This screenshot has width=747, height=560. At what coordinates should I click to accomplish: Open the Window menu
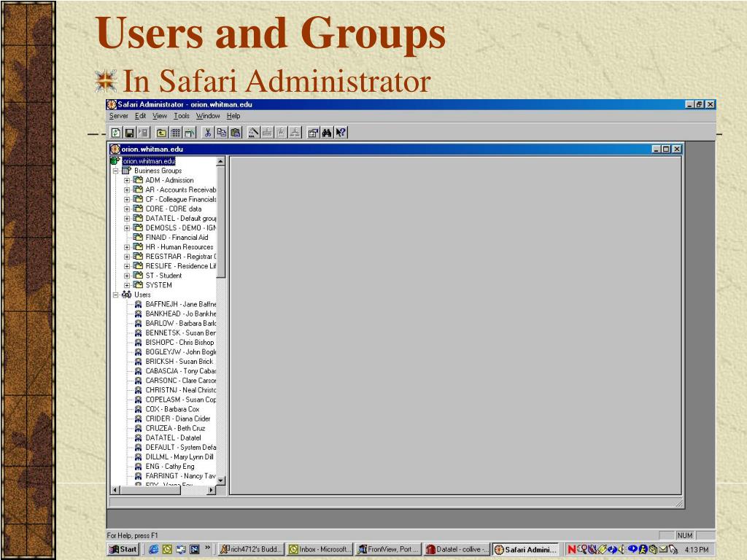click(208, 116)
